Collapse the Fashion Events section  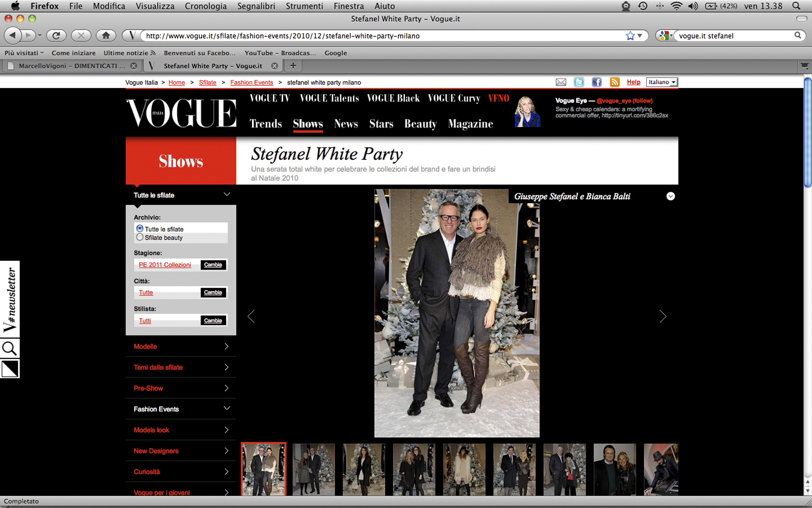[x=227, y=408]
